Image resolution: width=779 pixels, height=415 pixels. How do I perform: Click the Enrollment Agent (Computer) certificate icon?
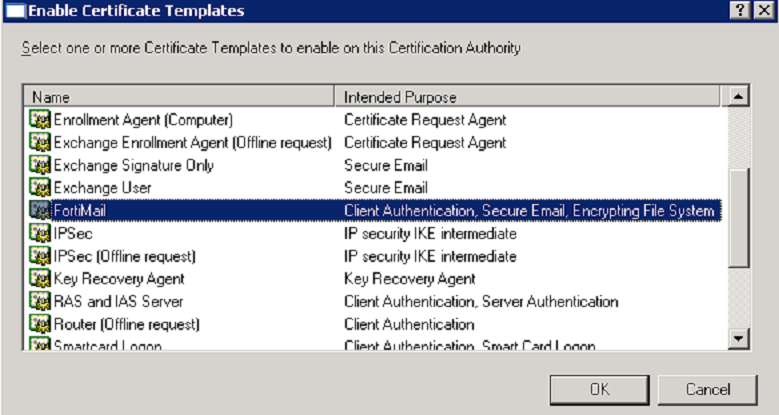tap(40, 120)
